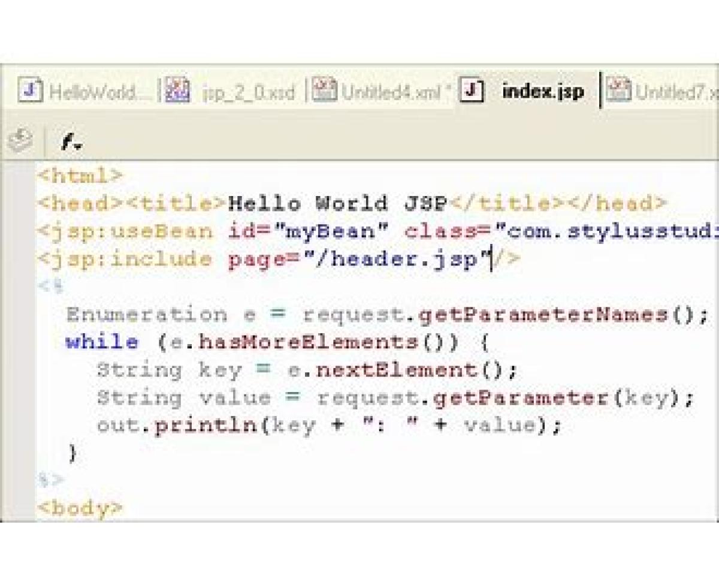719x588 pixels.
Task: Place cursor on the hasMoreElements call
Action: pyautogui.click(x=308, y=342)
